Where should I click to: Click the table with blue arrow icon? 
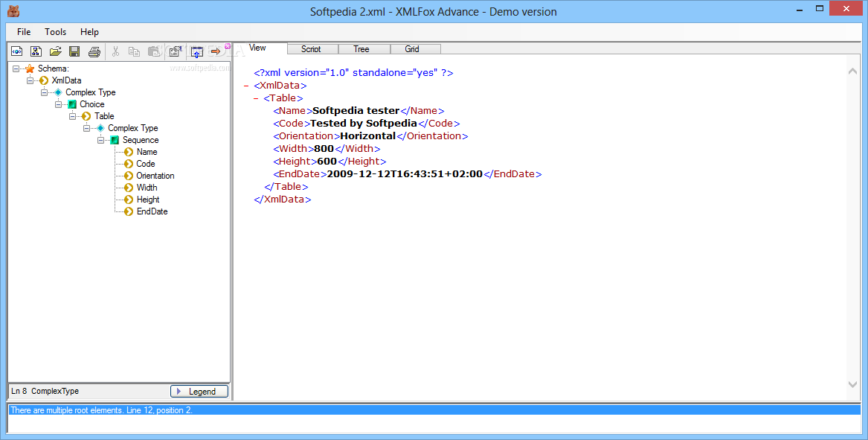(196, 51)
